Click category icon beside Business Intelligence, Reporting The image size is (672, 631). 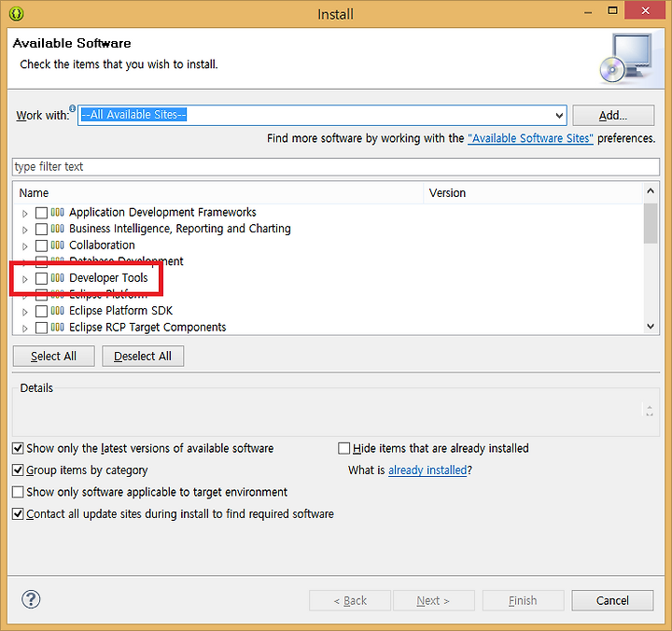click(58, 229)
